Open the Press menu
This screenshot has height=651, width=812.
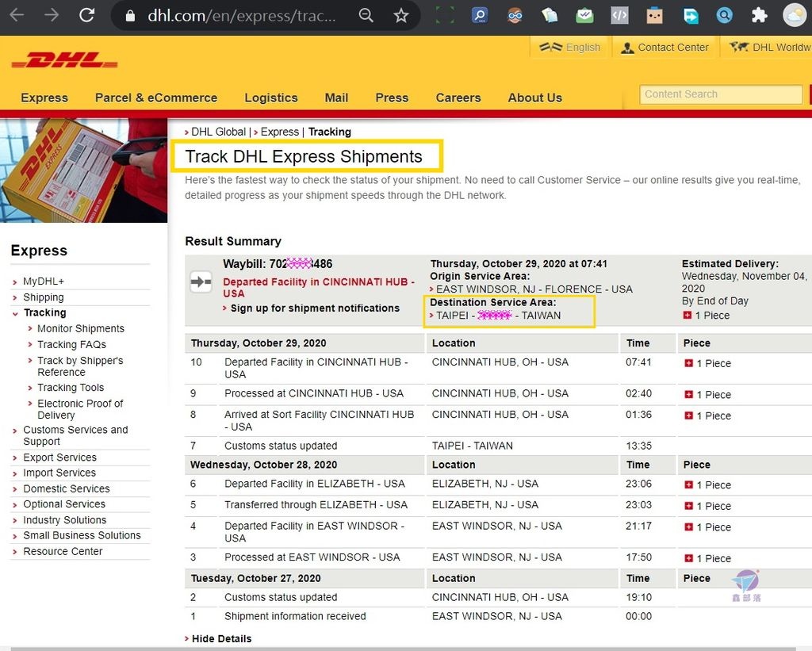tap(392, 98)
